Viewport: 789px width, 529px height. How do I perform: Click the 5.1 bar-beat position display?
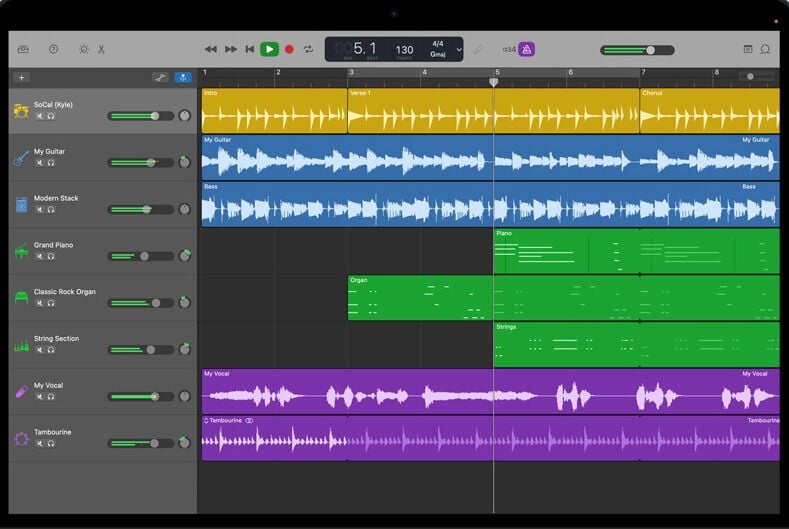pyautogui.click(x=364, y=48)
